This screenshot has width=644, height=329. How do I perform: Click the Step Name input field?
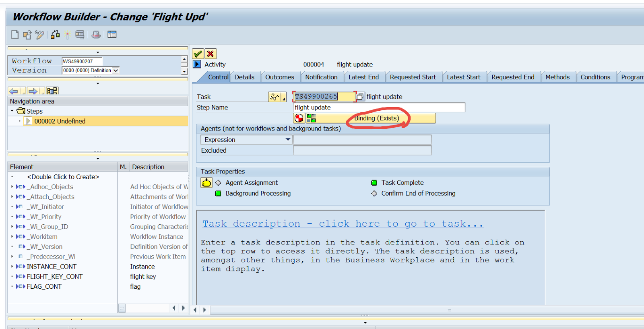(x=379, y=108)
